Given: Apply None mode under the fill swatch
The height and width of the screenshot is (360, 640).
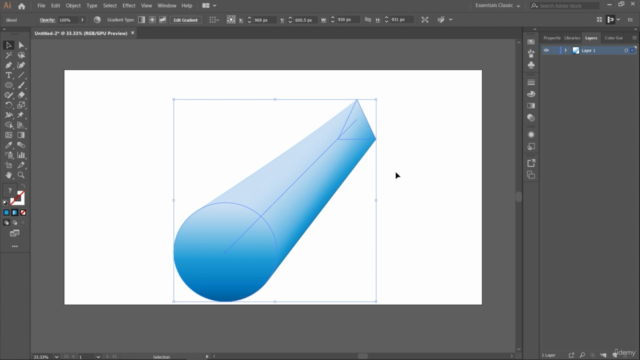Looking at the screenshot, I should click(x=23, y=213).
